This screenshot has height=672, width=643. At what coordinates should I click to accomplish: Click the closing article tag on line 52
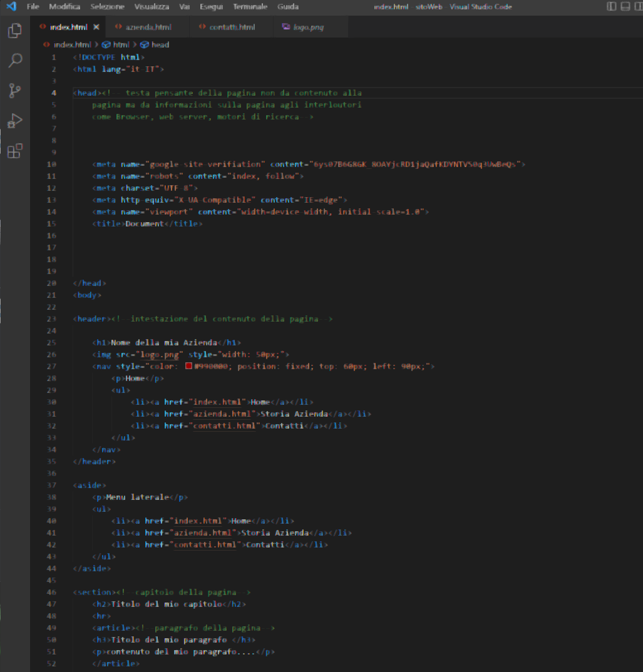click(x=116, y=664)
